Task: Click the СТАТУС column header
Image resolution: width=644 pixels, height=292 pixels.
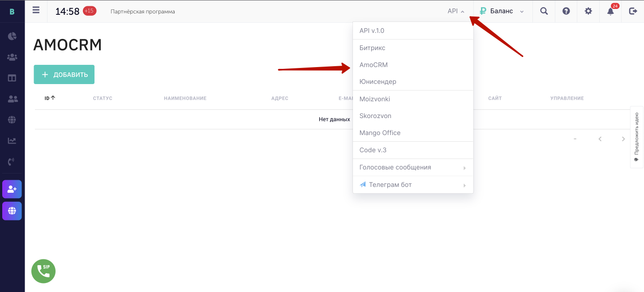Action: tap(103, 98)
